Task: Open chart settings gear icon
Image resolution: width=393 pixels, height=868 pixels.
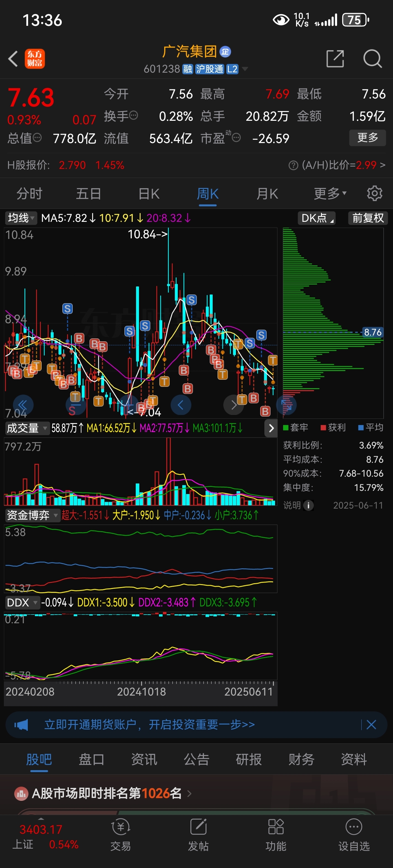Action: (x=375, y=193)
